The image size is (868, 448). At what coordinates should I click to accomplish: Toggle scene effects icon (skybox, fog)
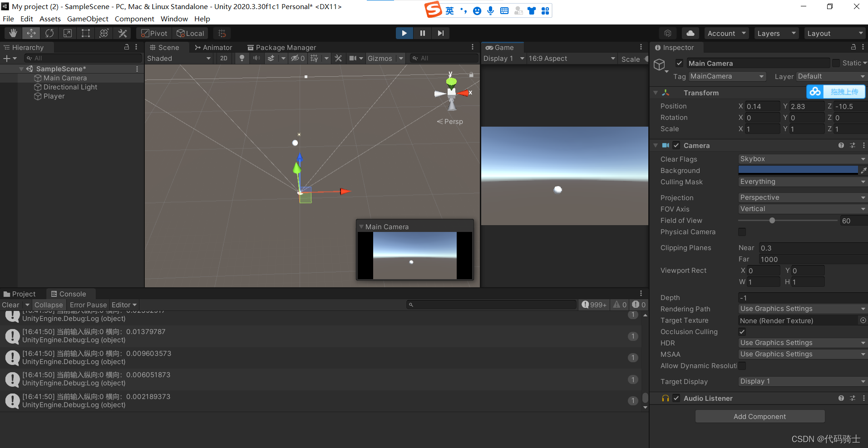click(271, 58)
